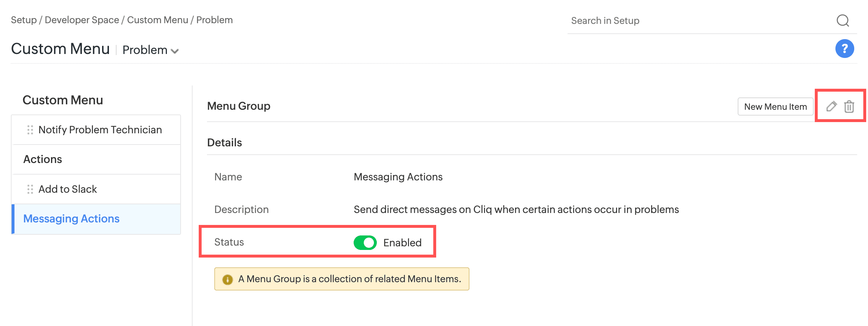Go to Setup in the breadcrumb
The height and width of the screenshot is (326, 868).
pos(24,20)
